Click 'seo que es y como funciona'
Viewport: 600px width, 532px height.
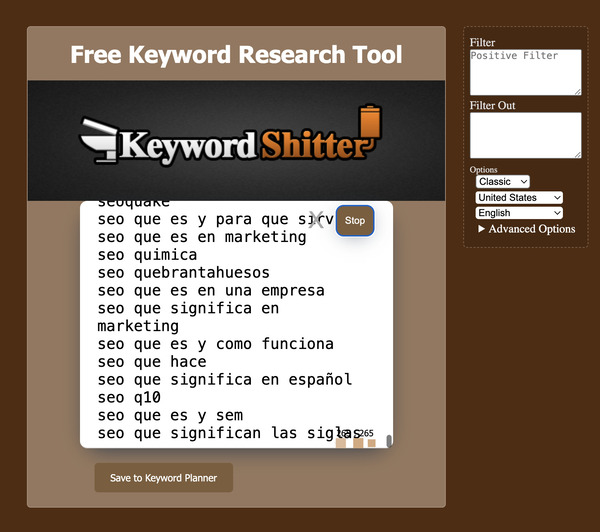216,344
